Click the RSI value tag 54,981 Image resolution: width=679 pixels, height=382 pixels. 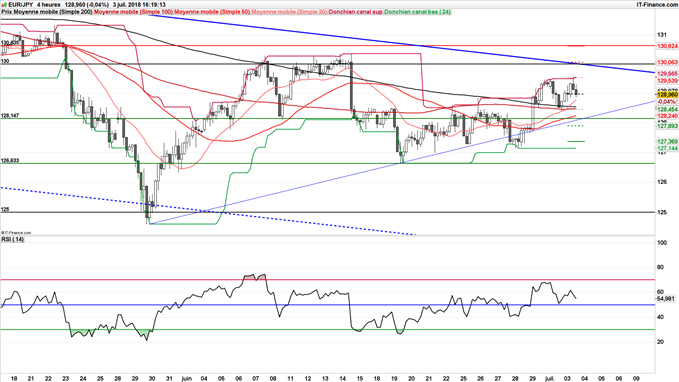click(666, 299)
